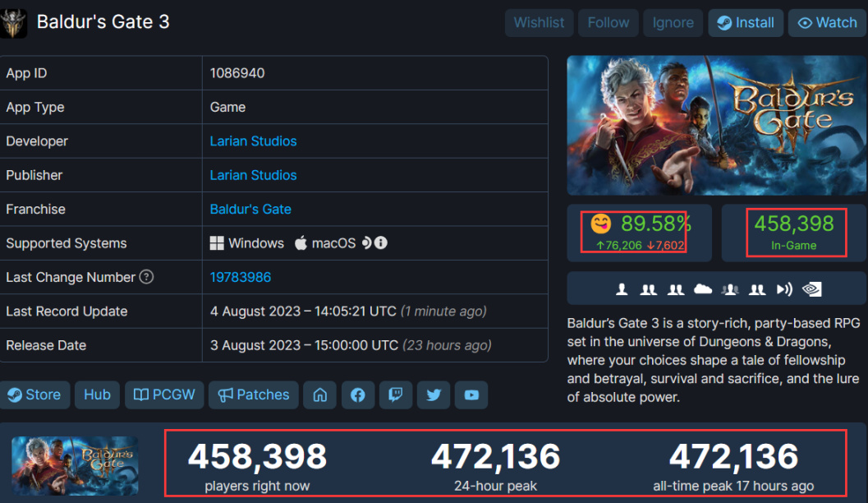Click App ID value 1086940
The image size is (868, 503).
coord(237,73)
